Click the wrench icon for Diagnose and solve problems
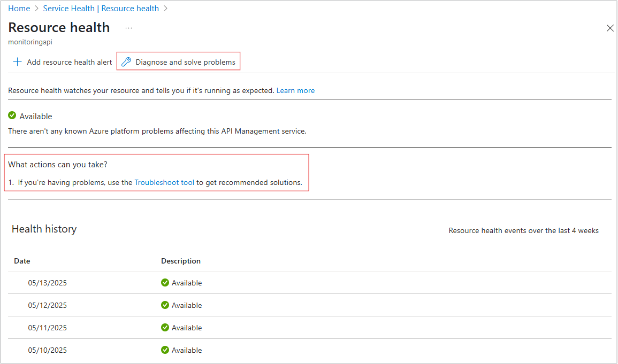Screen dimensions: 618x364 [126, 62]
